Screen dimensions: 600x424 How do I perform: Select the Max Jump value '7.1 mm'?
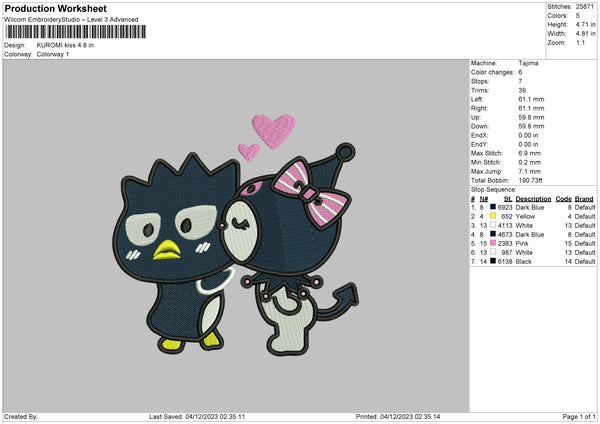(x=530, y=171)
